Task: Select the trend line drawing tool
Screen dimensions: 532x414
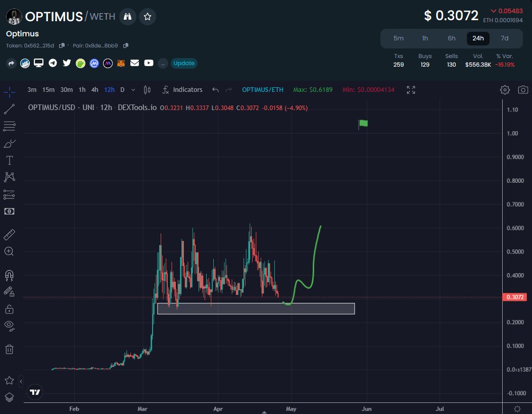Action: click(9, 109)
